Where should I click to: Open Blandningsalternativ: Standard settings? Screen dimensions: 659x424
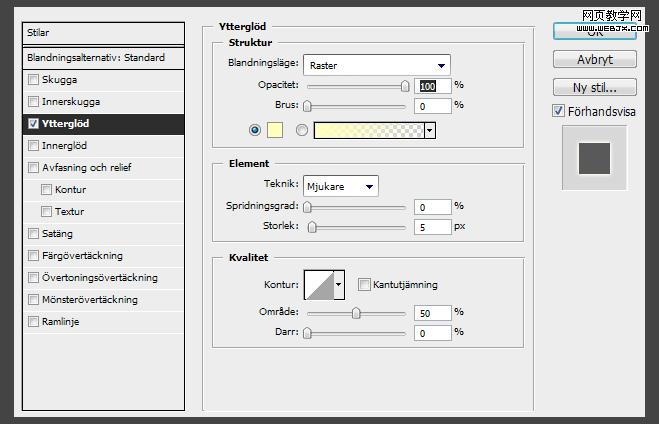tap(96, 57)
